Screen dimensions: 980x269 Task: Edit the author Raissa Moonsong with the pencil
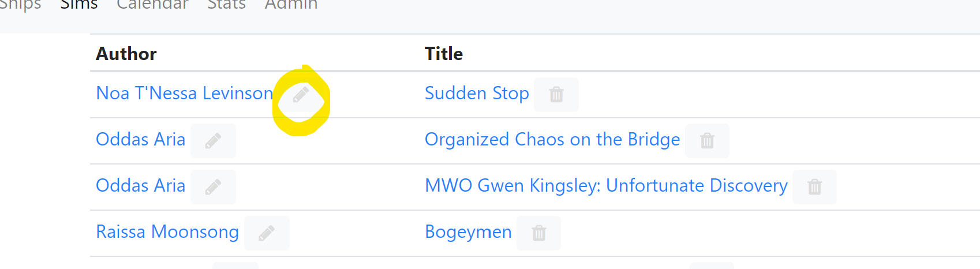tap(267, 233)
